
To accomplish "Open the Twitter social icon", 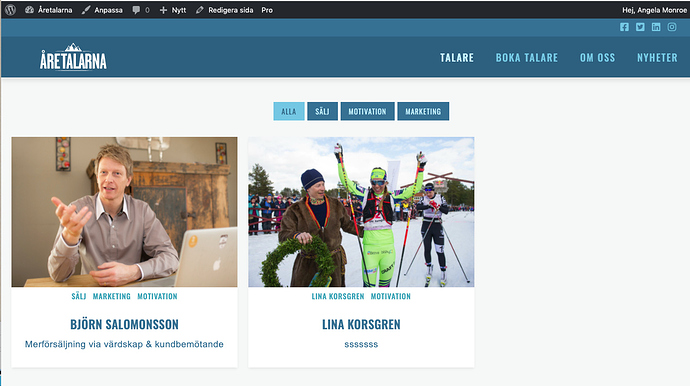I will 640,27.
